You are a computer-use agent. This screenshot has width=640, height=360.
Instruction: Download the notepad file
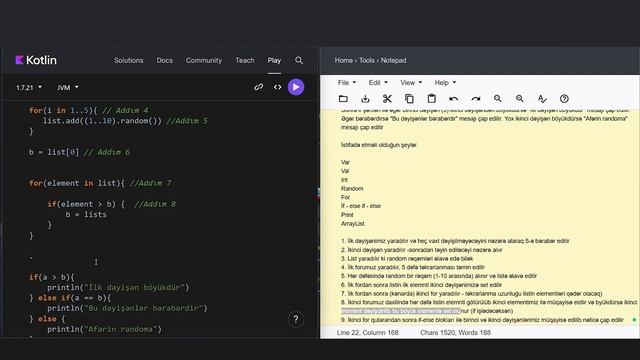point(365,98)
